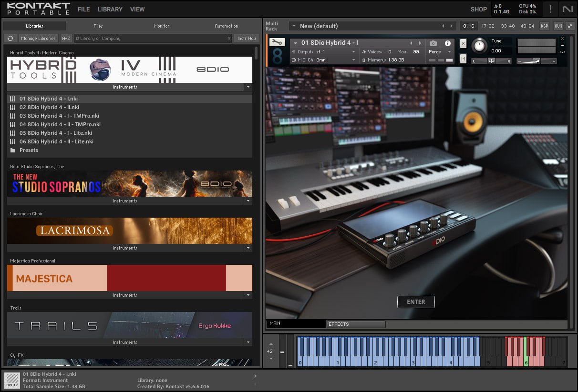The width and height of the screenshot is (578, 392).
Task: Open the Hybrid Tools 4 Instruments dropdown arrow
Action: point(248,87)
